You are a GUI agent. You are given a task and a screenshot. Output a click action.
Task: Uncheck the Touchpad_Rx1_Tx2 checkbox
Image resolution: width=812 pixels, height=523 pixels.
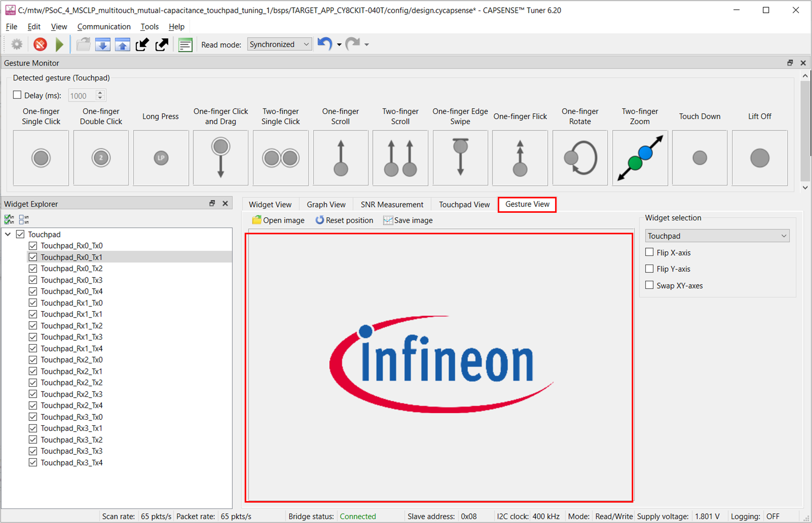pyautogui.click(x=33, y=326)
